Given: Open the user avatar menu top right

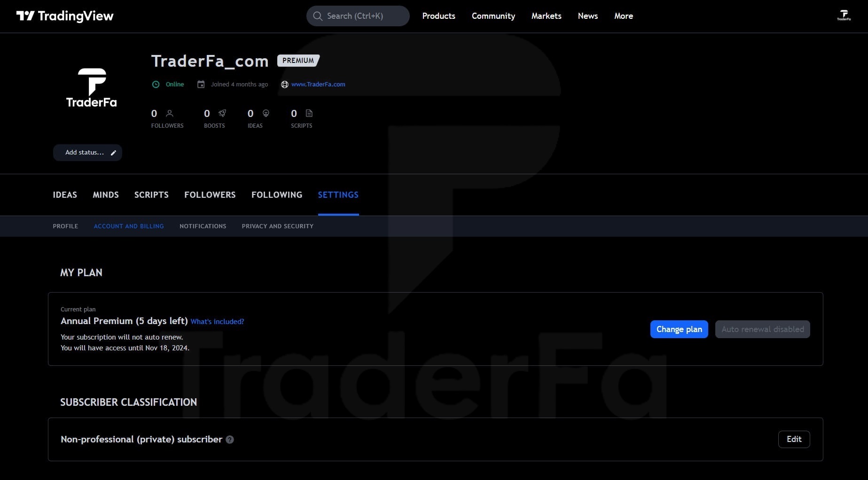Looking at the screenshot, I should click(844, 15).
